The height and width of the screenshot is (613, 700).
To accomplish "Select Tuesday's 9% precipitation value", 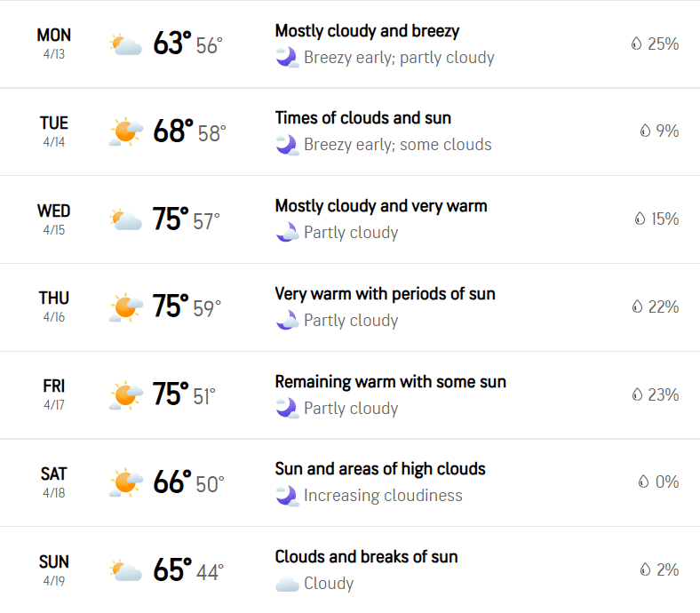I will 667,131.
